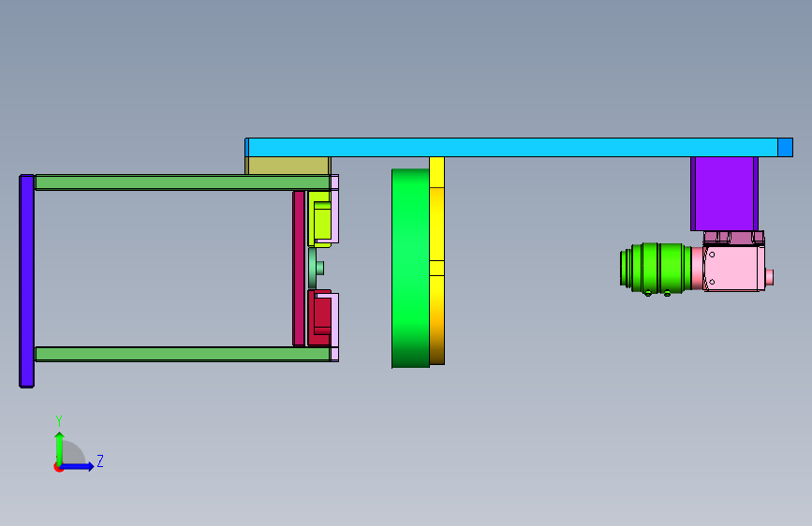Click the red origin dot of the triad
This screenshot has height=526, width=812.
[x=58, y=467]
